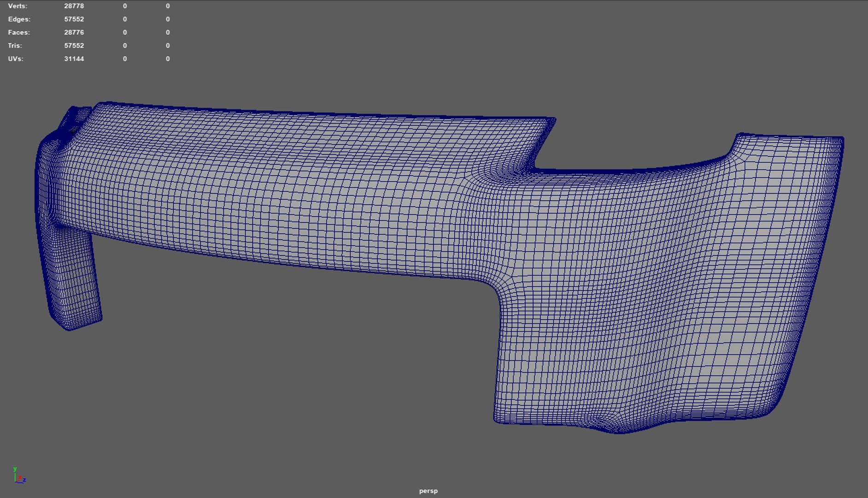Click the "persp" camera name label
868x498 pixels.
[x=428, y=491]
